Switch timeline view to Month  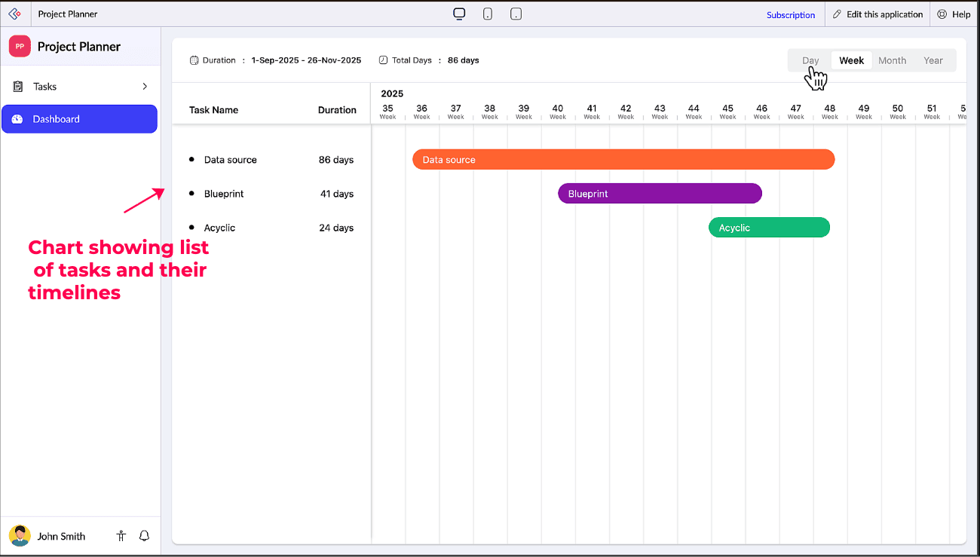point(892,60)
